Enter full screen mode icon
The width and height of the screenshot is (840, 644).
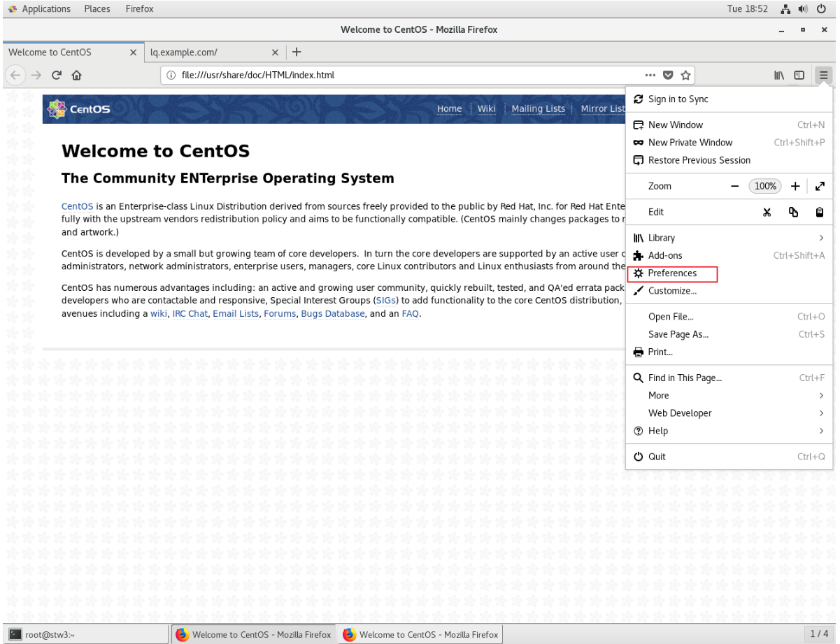820,186
